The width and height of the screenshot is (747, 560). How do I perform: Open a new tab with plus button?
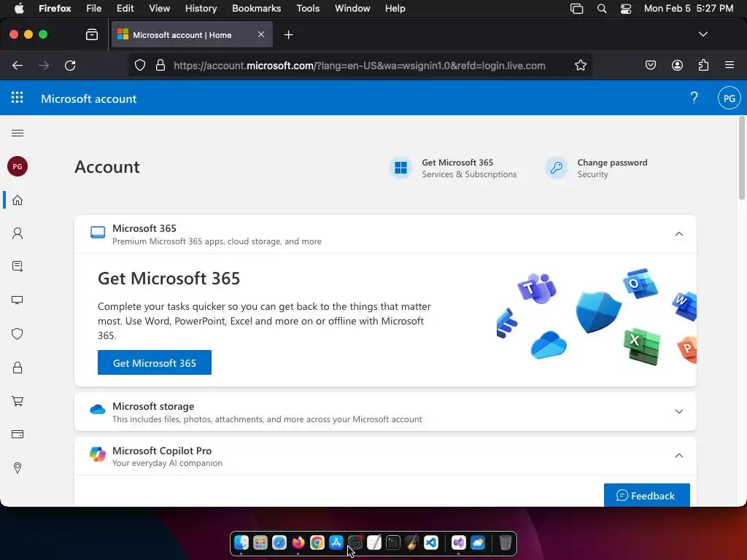pos(288,35)
